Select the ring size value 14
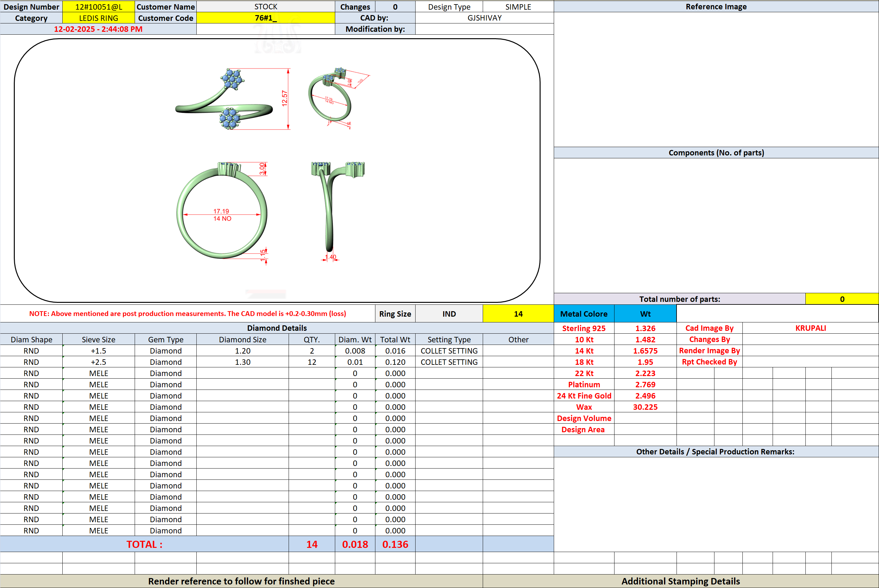The width and height of the screenshot is (879, 588). (518, 314)
